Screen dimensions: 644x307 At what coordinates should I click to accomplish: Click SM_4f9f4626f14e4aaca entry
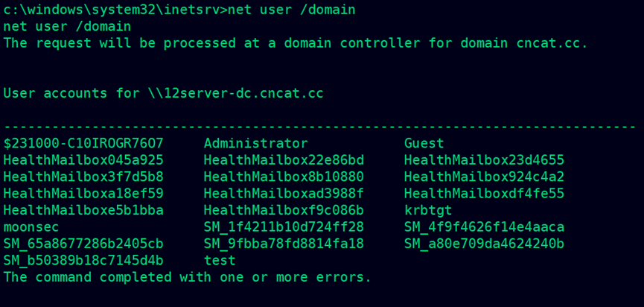pos(484,227)
